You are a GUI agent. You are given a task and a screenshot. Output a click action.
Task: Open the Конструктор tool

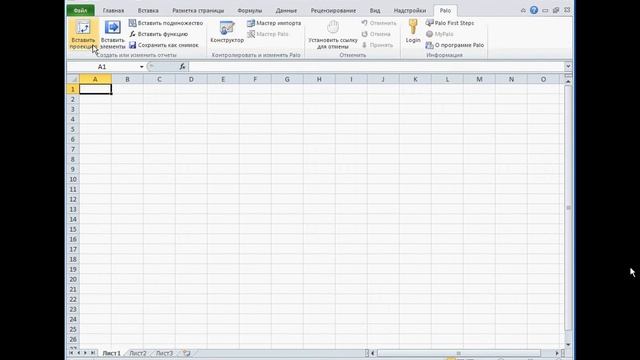point(227,32)
